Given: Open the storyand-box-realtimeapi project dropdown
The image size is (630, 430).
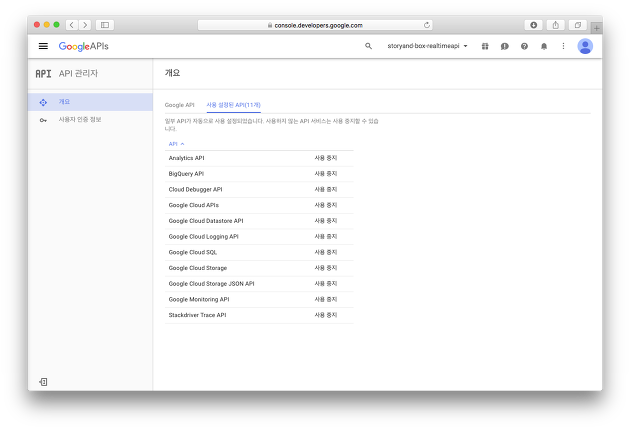Looking at the screenshot, I should coord(428,46).
